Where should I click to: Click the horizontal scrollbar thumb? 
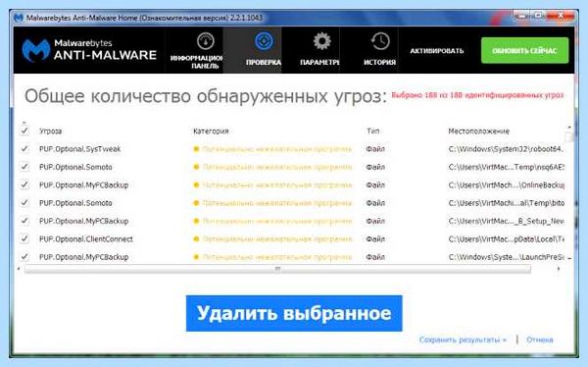(277, 269)
